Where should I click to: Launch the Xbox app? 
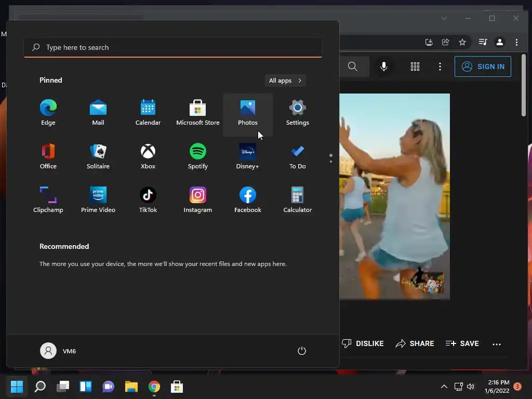148,157
